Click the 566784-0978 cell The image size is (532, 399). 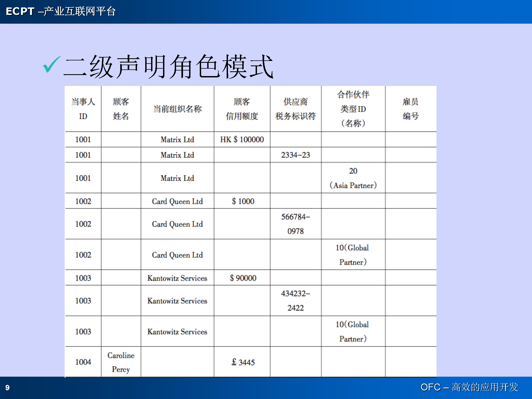click(295, 224)
